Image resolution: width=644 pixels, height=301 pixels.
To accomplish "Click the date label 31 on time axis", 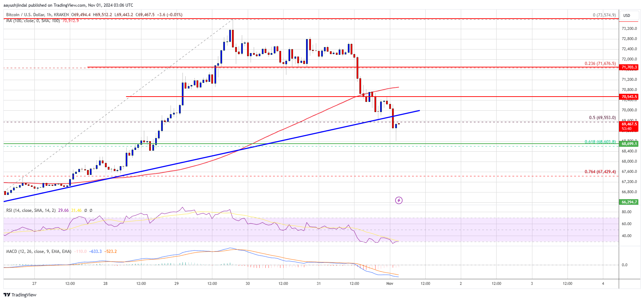I will pos(318,283).
